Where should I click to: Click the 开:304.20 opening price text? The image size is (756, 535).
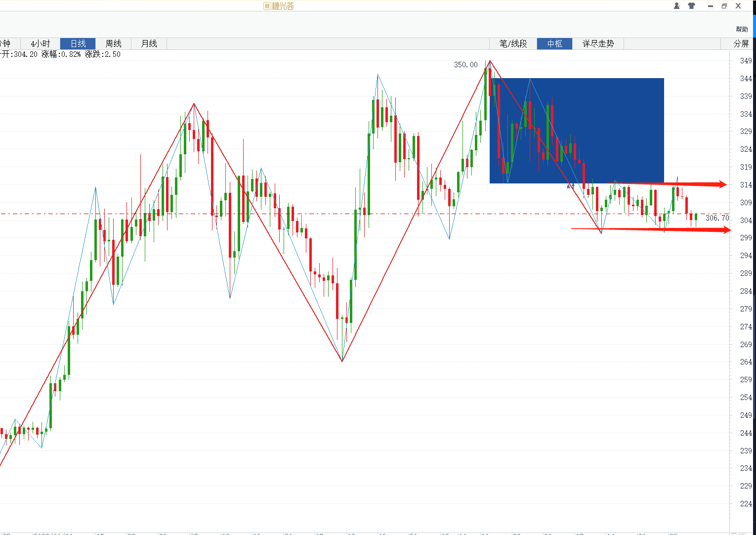pos(19,54)
